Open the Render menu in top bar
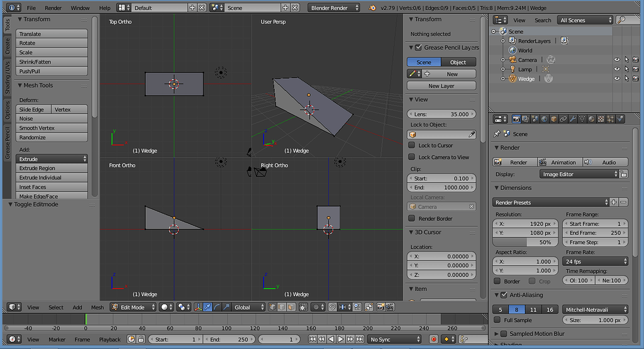This screenshot has width=644, height=349. click(x=53, y=8)
